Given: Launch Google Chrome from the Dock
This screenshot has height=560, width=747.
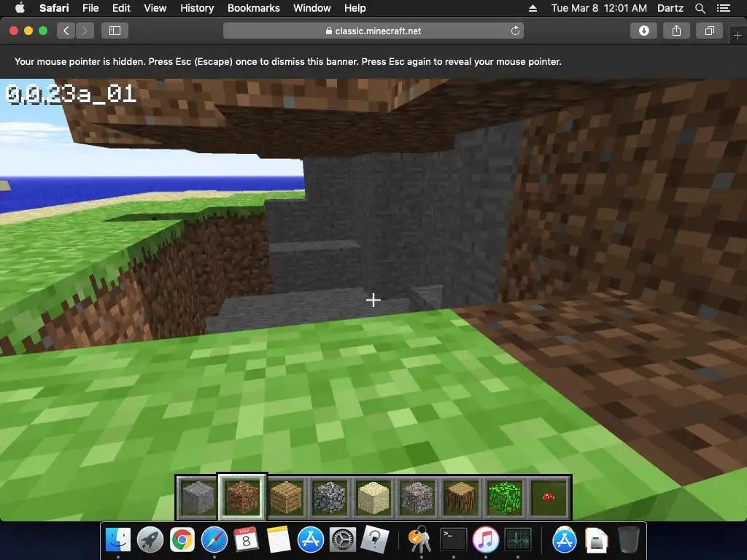Looking at the screenshot, I should click(182, 540).
